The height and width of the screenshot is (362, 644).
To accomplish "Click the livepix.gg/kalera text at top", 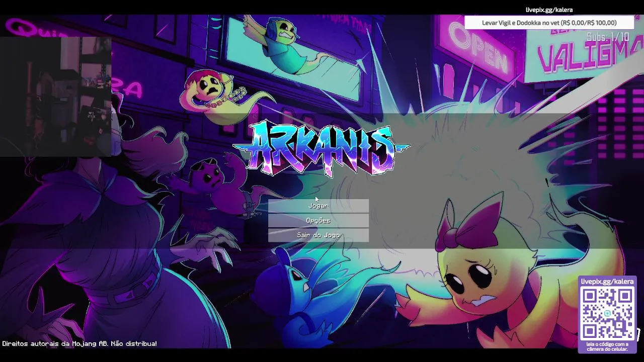I will (549, 10).
